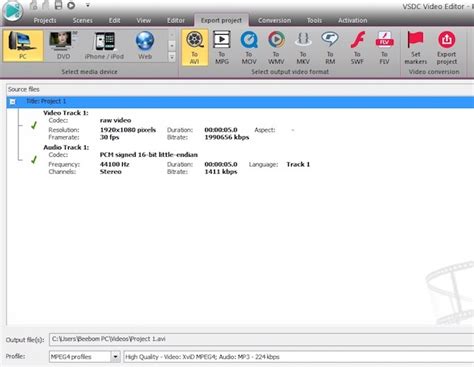The image size is (474, 367).
Task: Click the save icon in quick access toolbar
Action: click(58, 5)
